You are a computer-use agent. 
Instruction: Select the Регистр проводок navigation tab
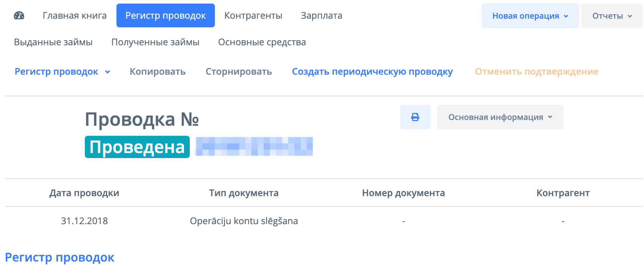pyautogui.click(x=165, y=15)
